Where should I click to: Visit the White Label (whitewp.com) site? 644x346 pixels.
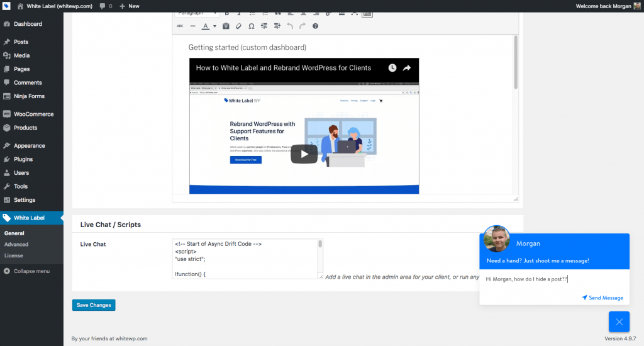[x=55, y=6]
